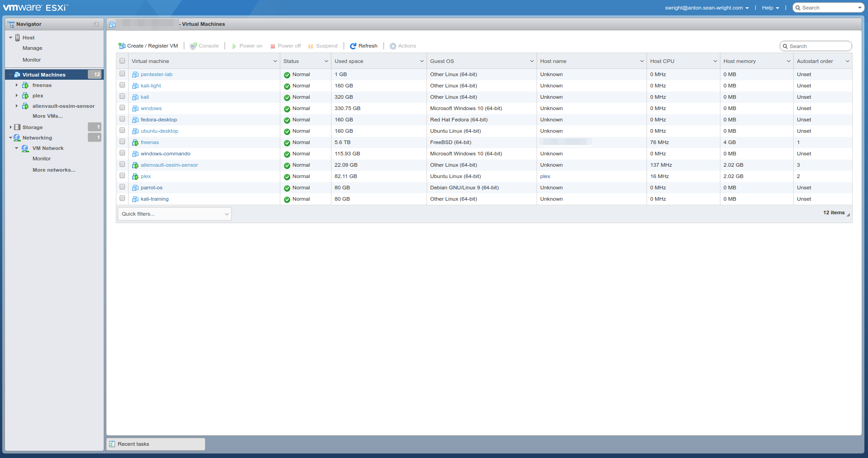Click the pentester-lab VM icon in table
Screen dimensions: 868x458
pyautogui.click(x=135, y=74)
